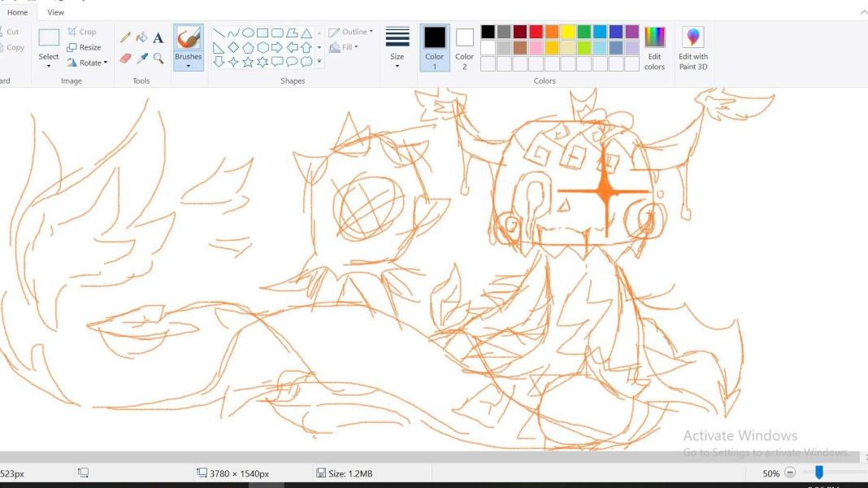Click the Resize button
868x488 pixels.
tap(85, 47)
